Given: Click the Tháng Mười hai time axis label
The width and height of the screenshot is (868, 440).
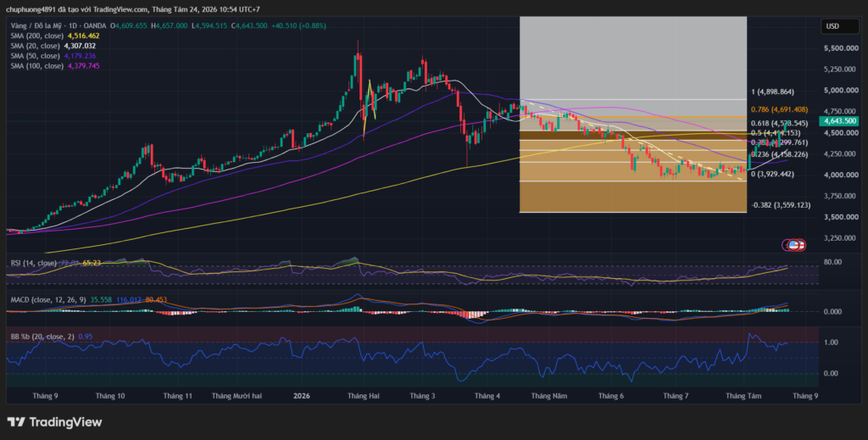Looking at the screenshot, I should [237, 396].
